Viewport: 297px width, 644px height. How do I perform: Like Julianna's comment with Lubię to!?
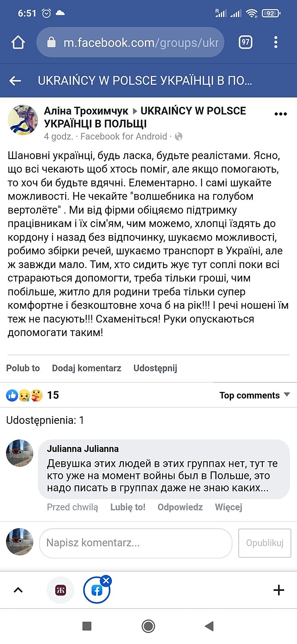128,507
